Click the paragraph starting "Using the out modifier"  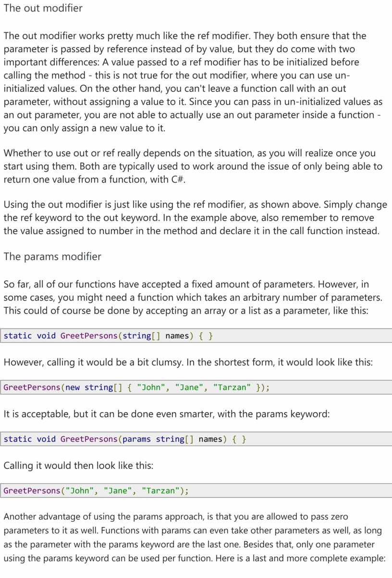pos(192,217)
